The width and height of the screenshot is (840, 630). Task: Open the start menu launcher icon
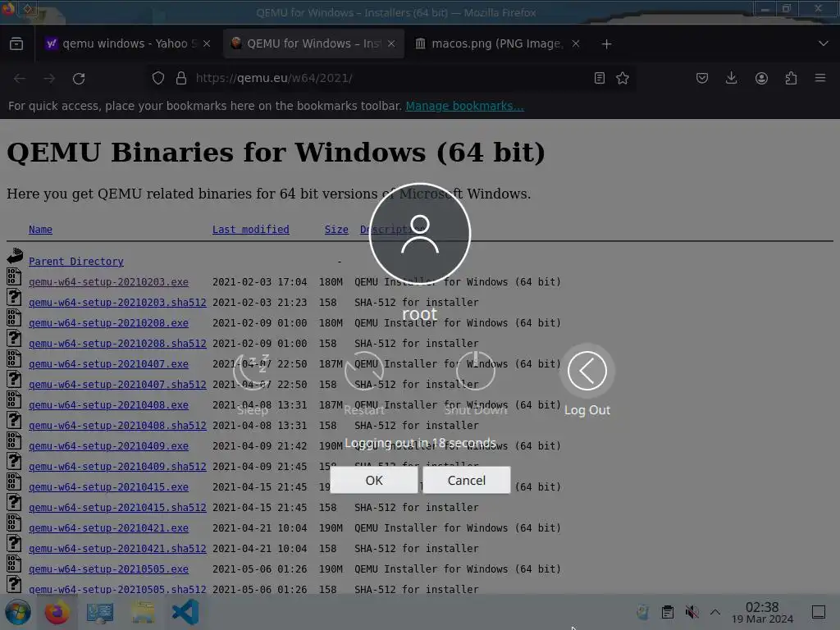(x=18, y=612)
